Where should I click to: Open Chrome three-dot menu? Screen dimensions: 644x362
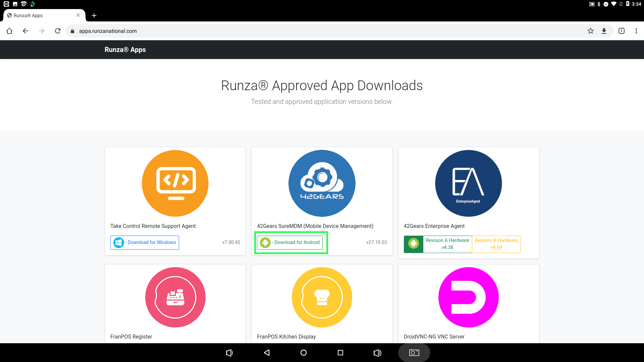[x=636, y=31]
